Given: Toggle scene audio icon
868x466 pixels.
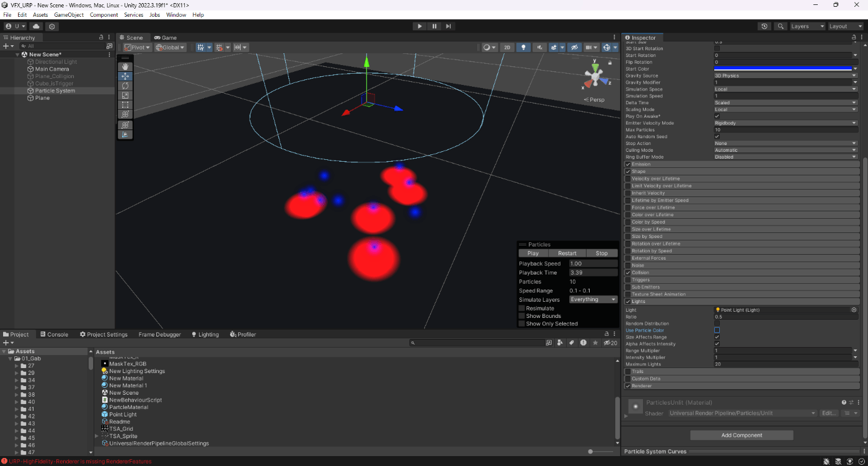Looking at the screenshot, I should pos(540,47).
